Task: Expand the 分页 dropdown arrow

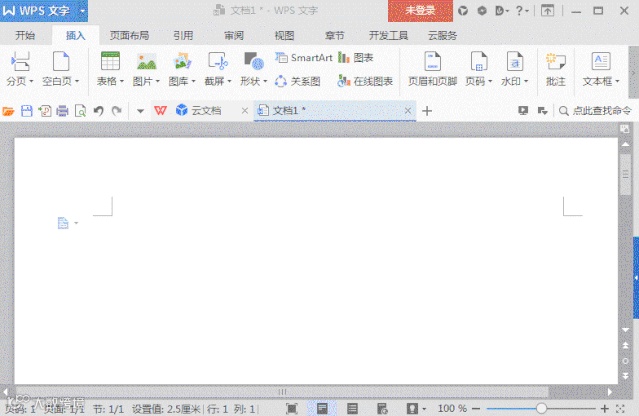Action: click(31, 81)
